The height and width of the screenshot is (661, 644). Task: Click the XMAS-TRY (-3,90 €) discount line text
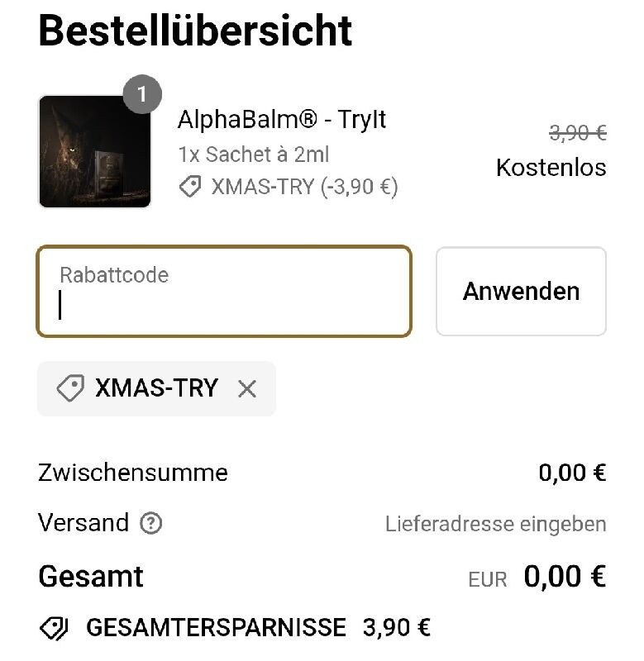(304, 188)
